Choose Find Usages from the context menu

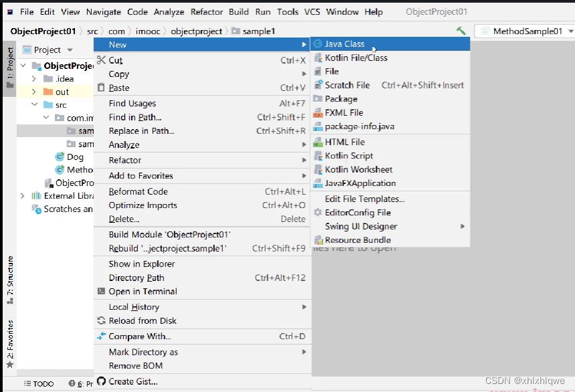coord(202,103)
